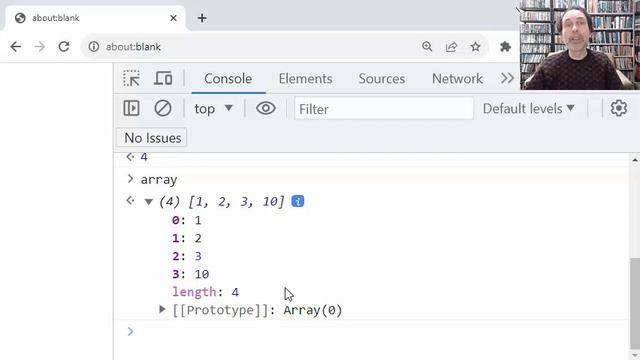Click the output value 4 at top

click(x=144, y=157)
